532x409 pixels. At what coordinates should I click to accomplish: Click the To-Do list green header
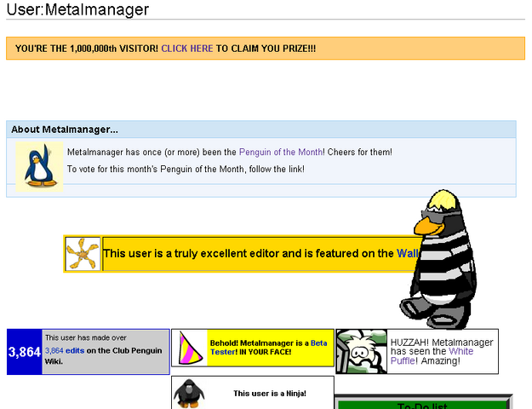click(x=423, y=404)
